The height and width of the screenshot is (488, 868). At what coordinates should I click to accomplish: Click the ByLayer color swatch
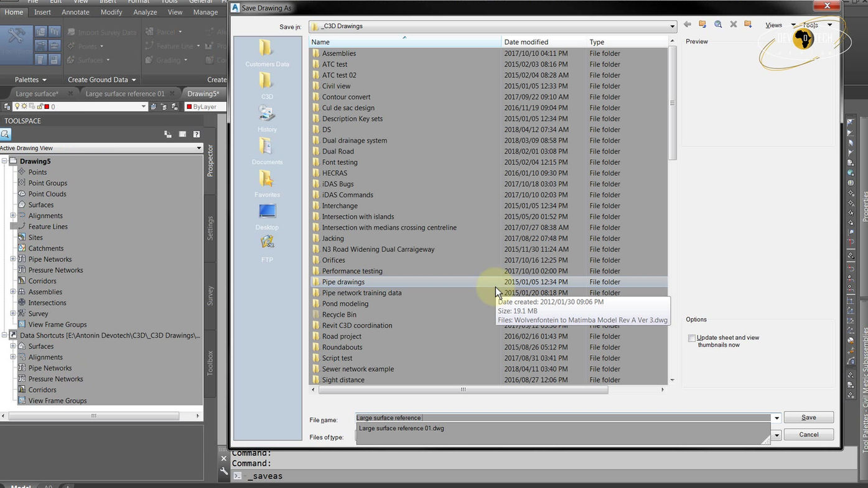[x=189, y=107]
